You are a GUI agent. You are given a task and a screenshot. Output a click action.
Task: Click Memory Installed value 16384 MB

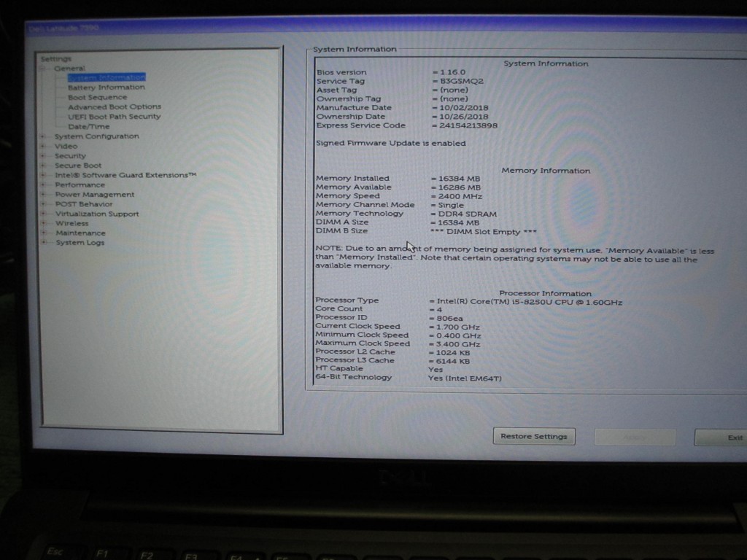[x=459, y=179]
